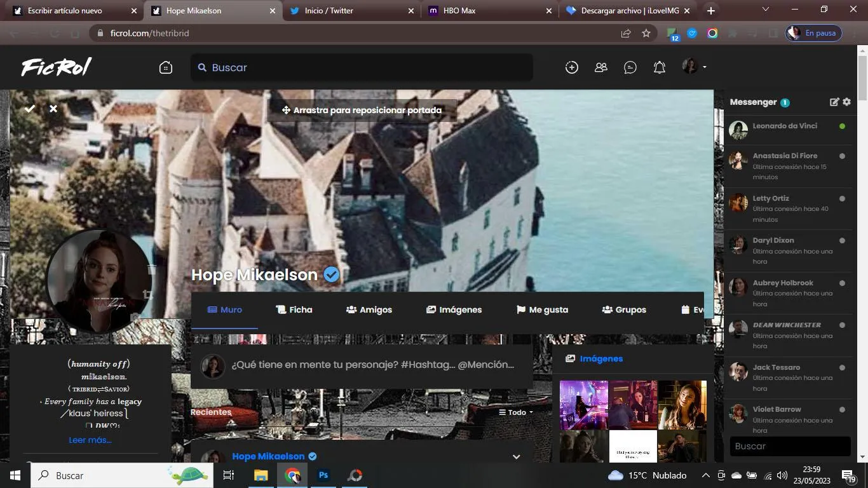Open the Ficha tab
The width and height of the screenshot is (868, 488).
pos(294,310)
